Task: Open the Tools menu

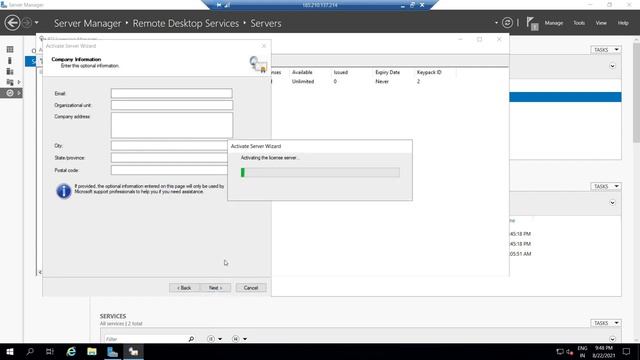Action: coord(579,23)
